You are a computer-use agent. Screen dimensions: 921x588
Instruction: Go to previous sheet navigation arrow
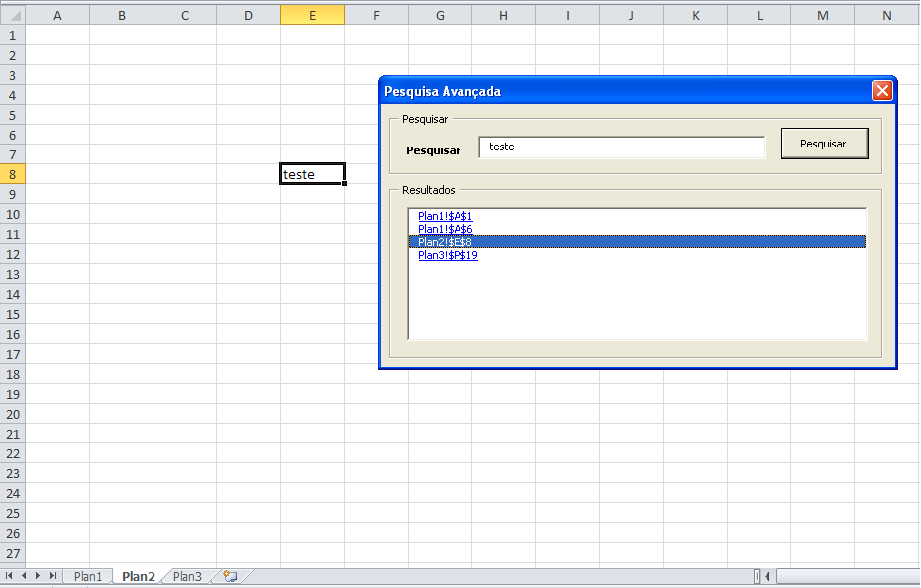click(x=24, y=576)
